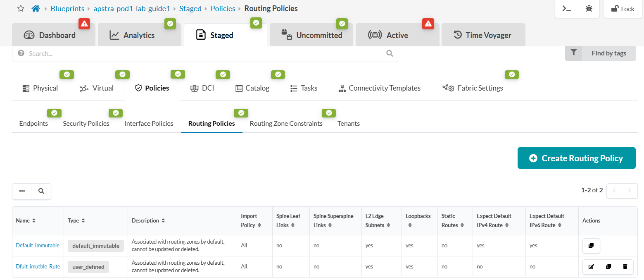
Task: Click the bug report icon
Action: pos(589,9)
